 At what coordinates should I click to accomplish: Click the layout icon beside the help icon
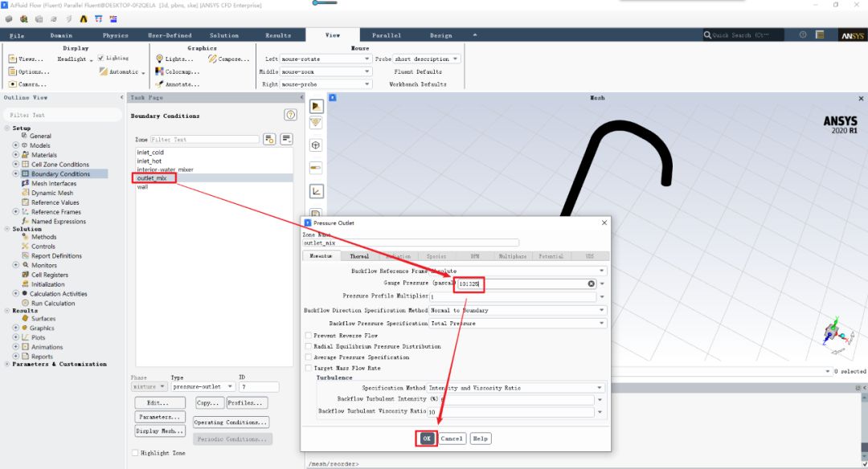(820, 35)
